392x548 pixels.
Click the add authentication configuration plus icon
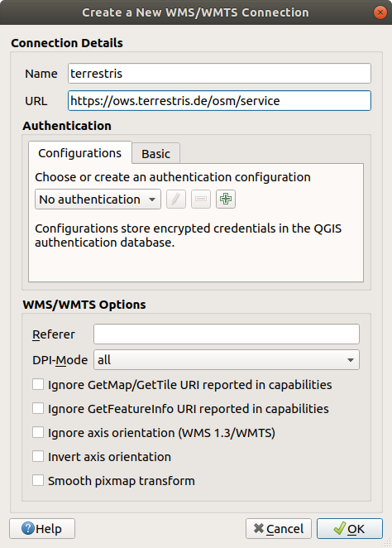(226, 199)
